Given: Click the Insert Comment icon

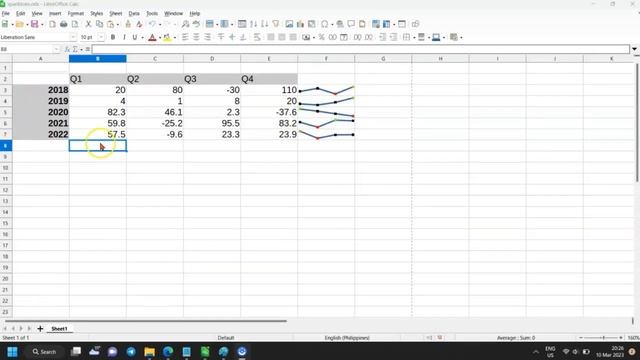Looking at the screenshot, I should (x=351, y=24).
